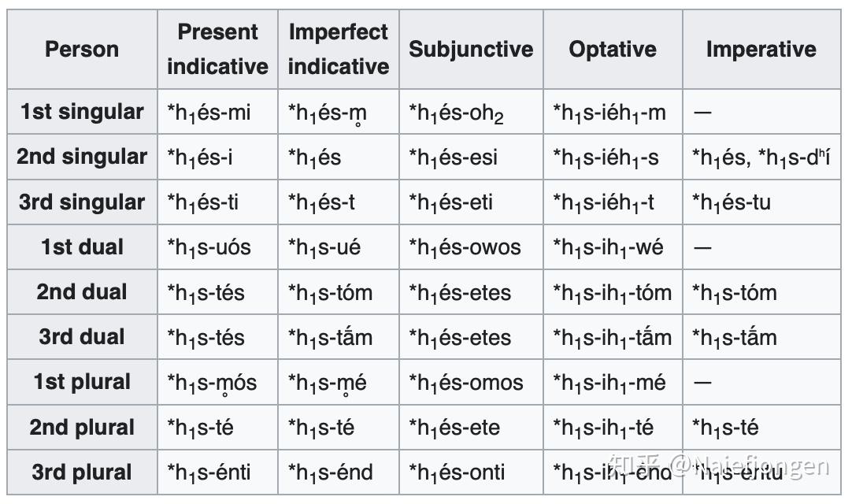Click the 2nd plural row label
This screenshot has height=504, width=852.
tap(82, 428)
